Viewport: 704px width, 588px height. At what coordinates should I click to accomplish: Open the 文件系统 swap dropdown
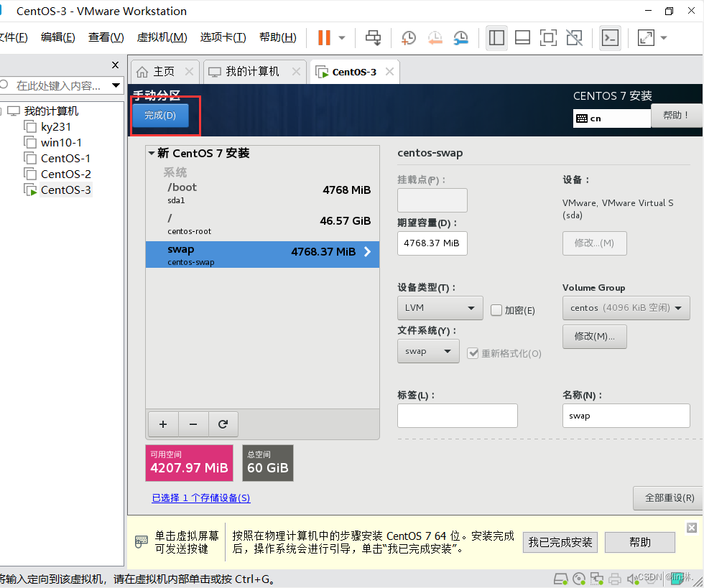point(428,351)
